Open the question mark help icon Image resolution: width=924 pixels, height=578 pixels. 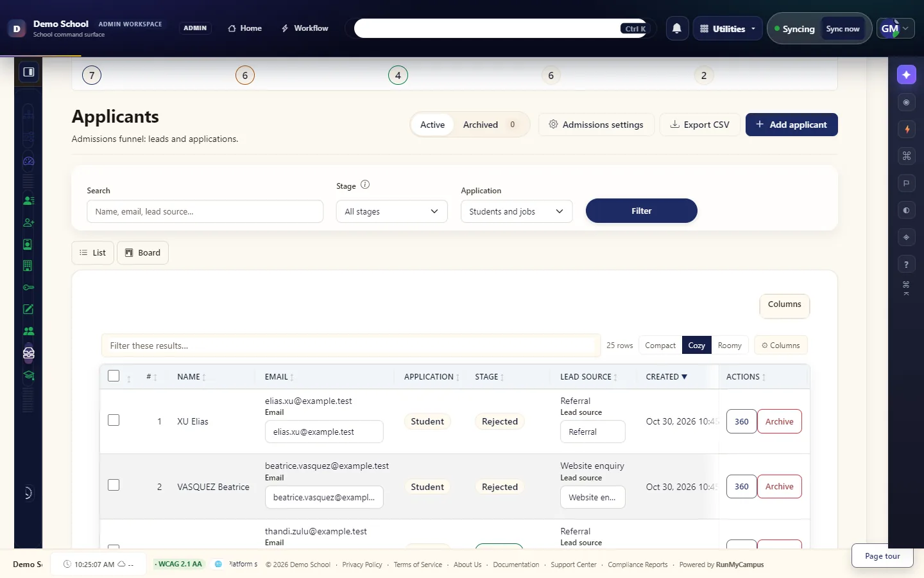pos(906,264)
